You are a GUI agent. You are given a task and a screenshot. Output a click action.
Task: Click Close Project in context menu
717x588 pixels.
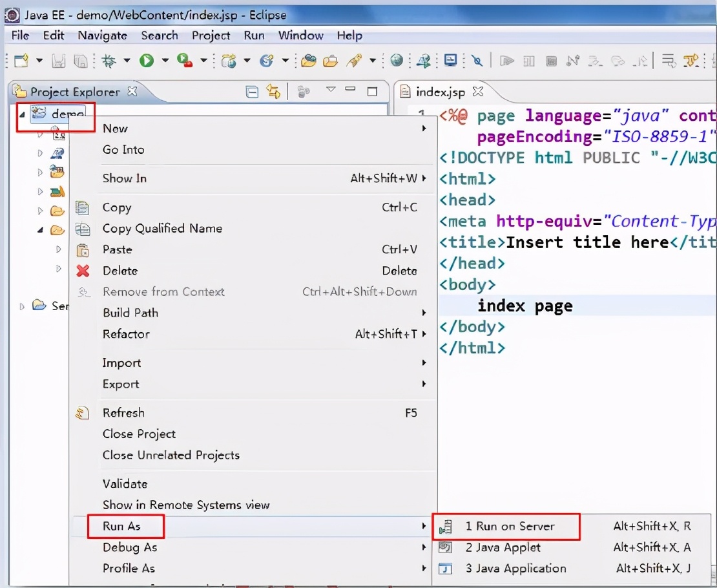(x=139, y=434)
